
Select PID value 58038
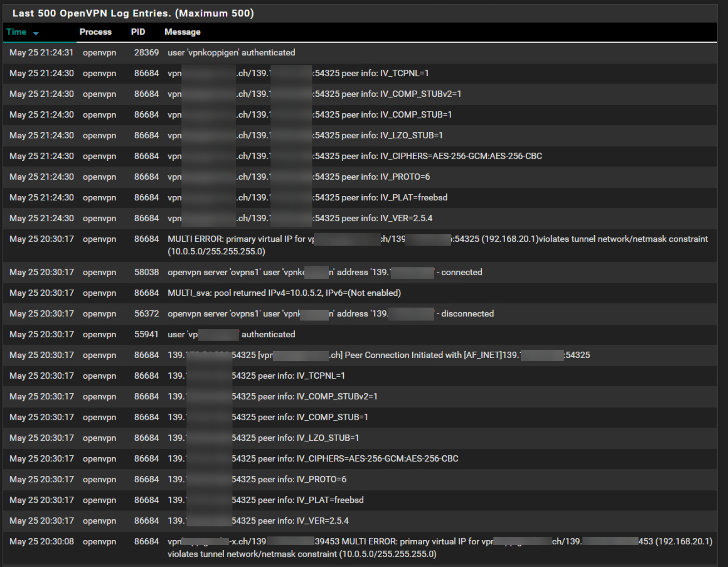pyautogui.click(x=146, y=272)
